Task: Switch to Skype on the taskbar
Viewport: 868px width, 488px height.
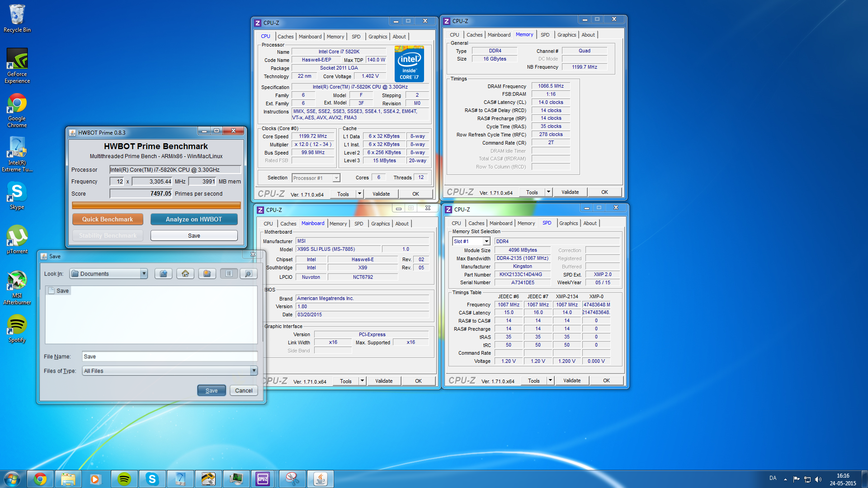Action: pos(152,479)
